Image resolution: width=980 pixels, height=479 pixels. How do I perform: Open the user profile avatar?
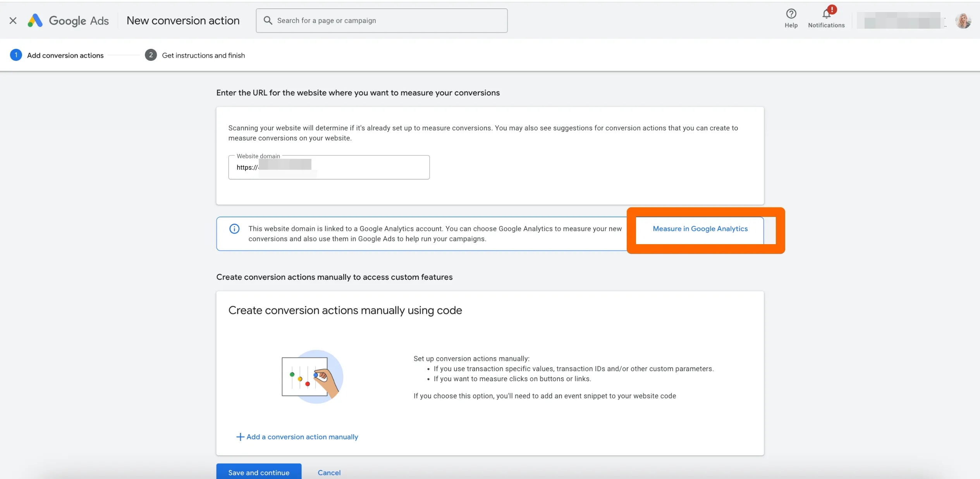point(963,21)
